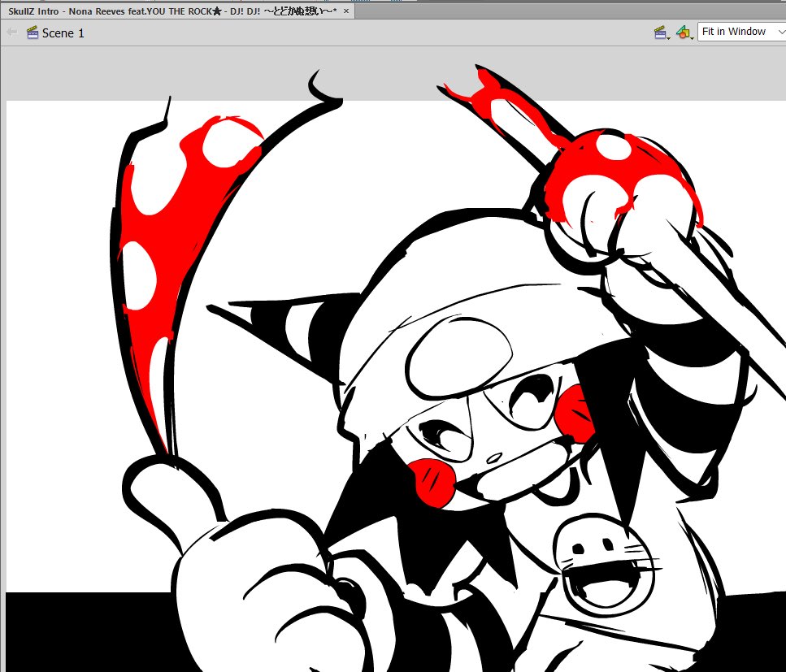Click the stage artwork canvas
Viewport: 786px width, 672px height.
[395, 386]
